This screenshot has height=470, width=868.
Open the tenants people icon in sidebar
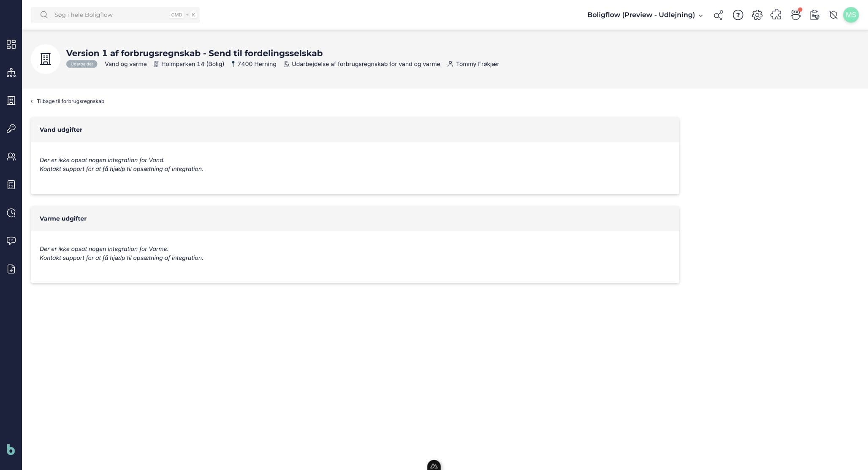[x=11, y=157]
